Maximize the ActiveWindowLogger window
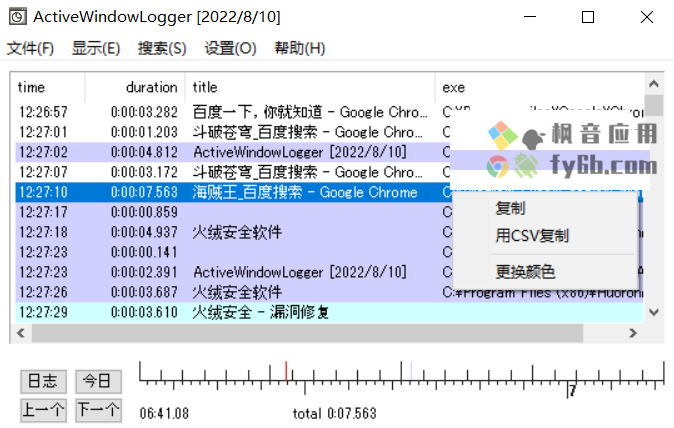Screen dimensions: 674x428 pyautogui.click(x=588, y=17)
